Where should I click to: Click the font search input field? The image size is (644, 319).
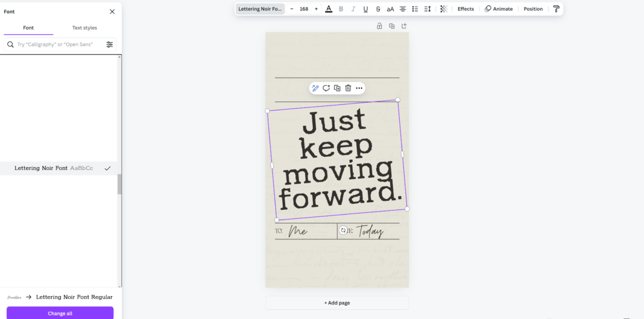[x=57, y=45]
